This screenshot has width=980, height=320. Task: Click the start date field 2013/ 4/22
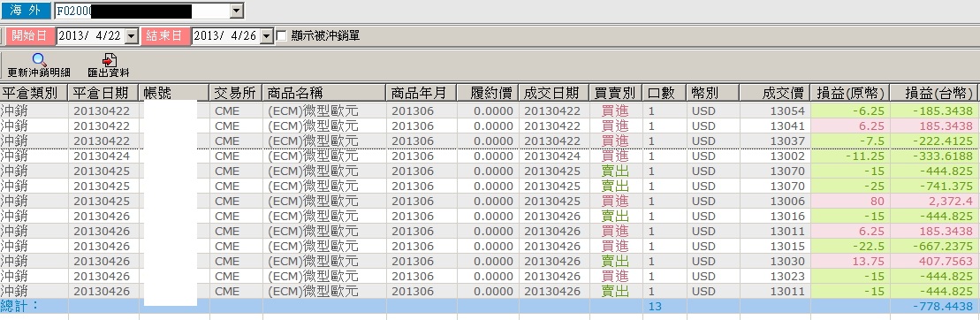91,36
